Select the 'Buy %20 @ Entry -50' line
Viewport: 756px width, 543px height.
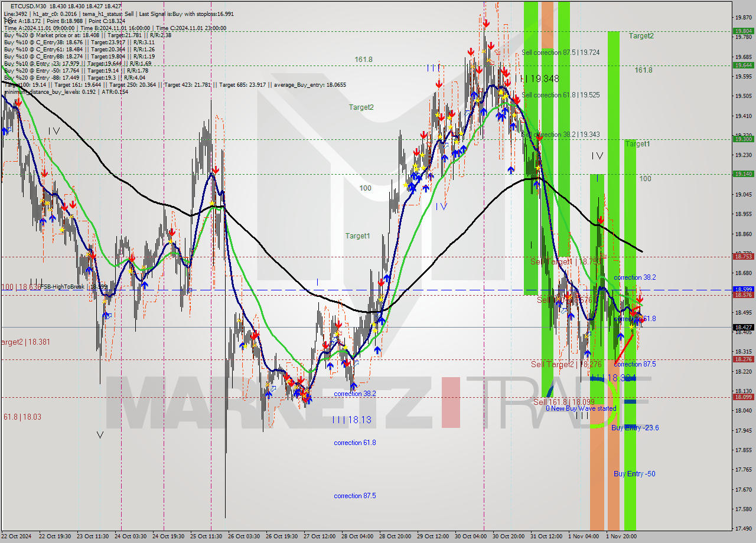[76, 70]
